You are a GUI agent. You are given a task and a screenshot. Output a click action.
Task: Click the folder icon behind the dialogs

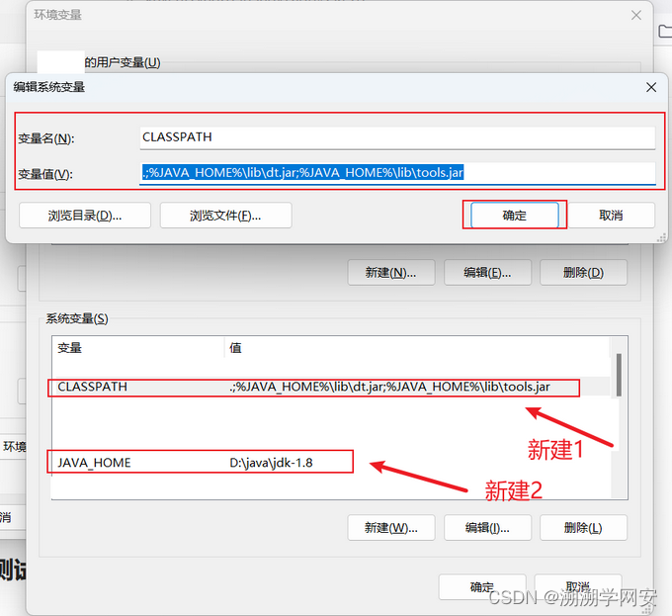click(665, 32)
